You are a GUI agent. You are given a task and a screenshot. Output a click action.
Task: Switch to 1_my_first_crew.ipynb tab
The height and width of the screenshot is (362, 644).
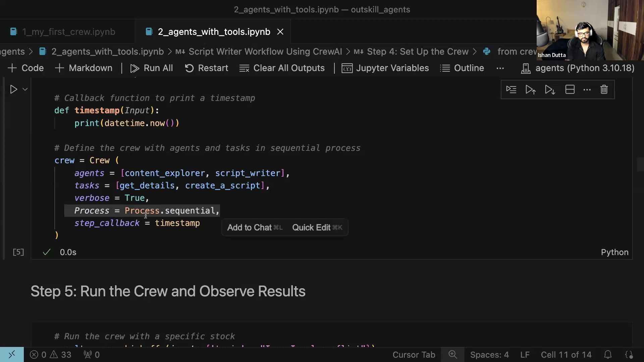click(68, 32)
